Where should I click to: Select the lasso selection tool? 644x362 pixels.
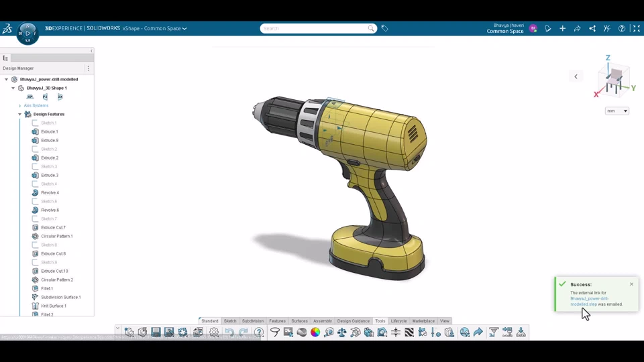(x=275, y=332)
